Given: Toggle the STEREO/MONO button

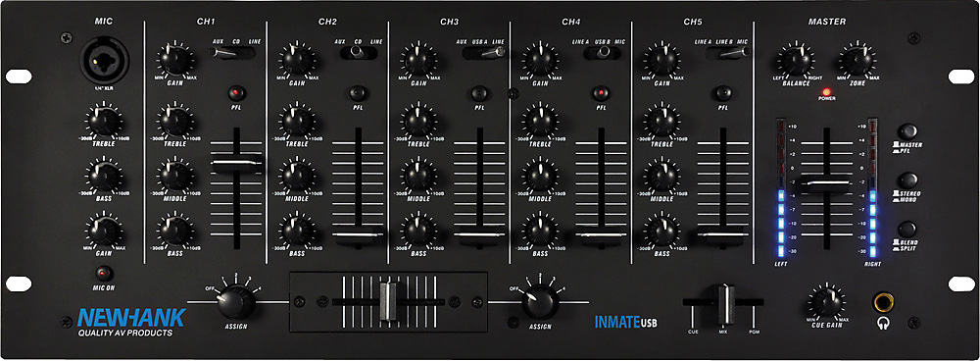Looking at the screenshot, I should click(907, 180).
